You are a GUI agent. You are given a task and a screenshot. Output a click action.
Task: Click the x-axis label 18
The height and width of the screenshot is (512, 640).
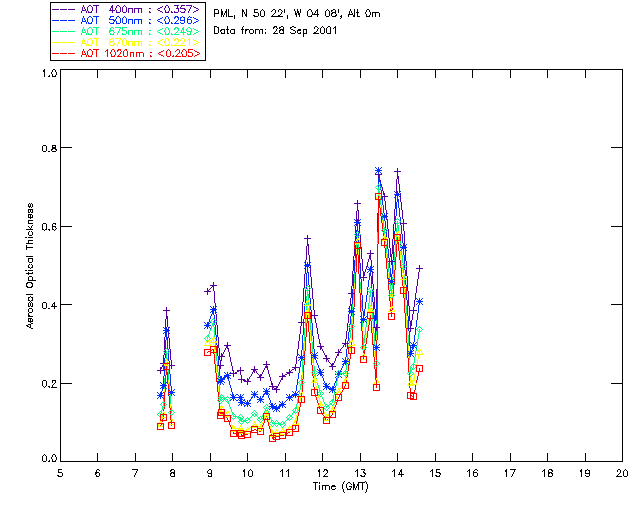(547, 473)
